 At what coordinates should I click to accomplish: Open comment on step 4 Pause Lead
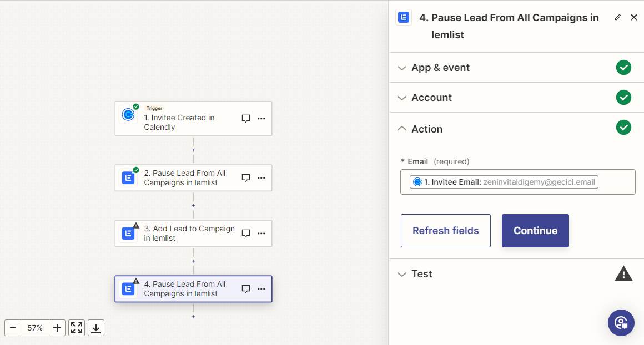[245, 289]
